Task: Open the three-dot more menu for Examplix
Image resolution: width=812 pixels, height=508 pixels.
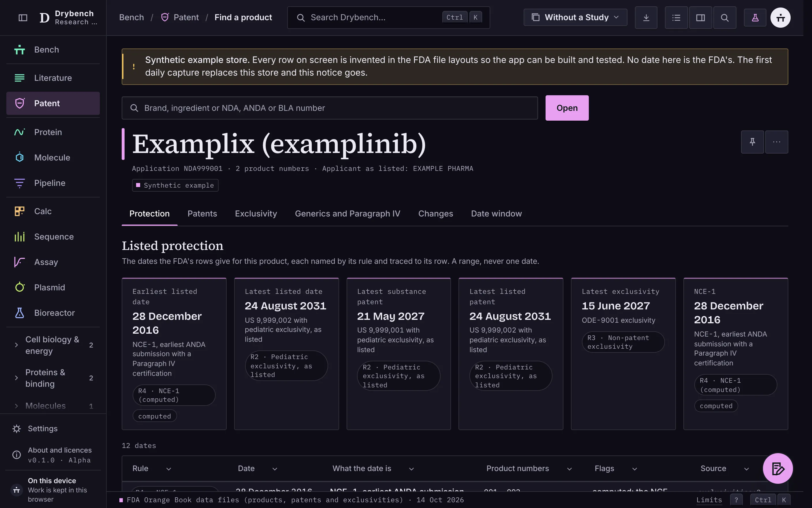Action: (777, 142)
